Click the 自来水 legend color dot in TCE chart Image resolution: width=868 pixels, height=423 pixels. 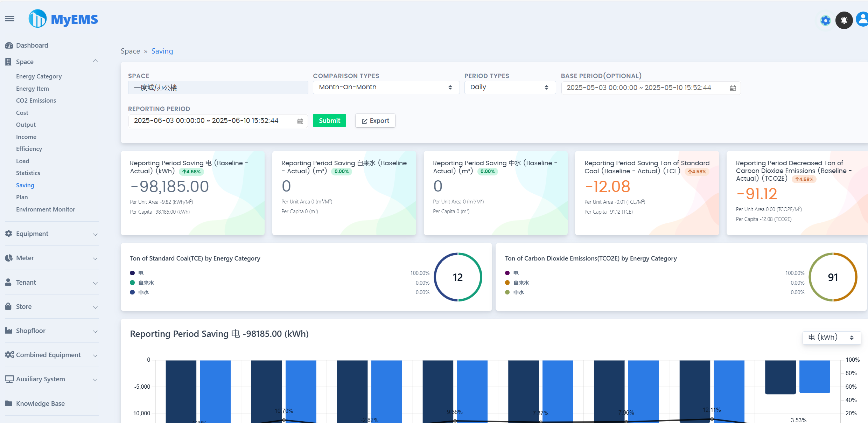[x=132, y=283]
